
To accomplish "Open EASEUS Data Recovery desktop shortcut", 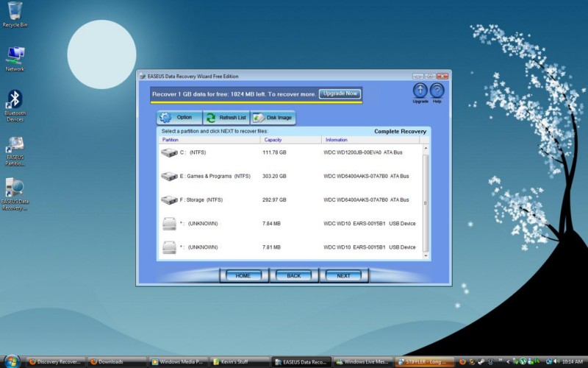I will [15, 194].
